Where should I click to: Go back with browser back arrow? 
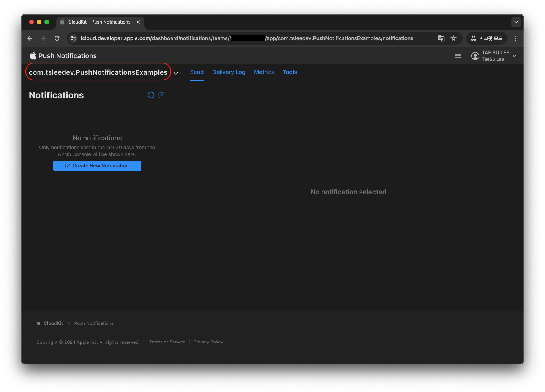[30, 38]
